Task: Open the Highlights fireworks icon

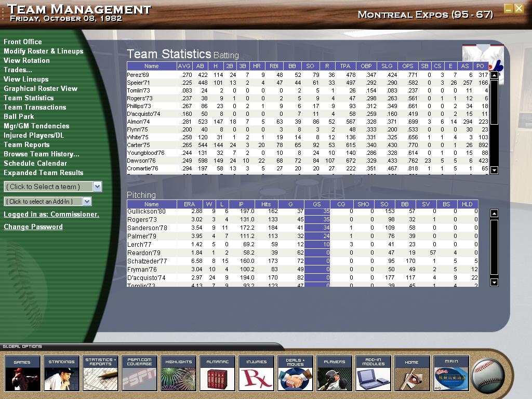Action: [x=179, y=373]
